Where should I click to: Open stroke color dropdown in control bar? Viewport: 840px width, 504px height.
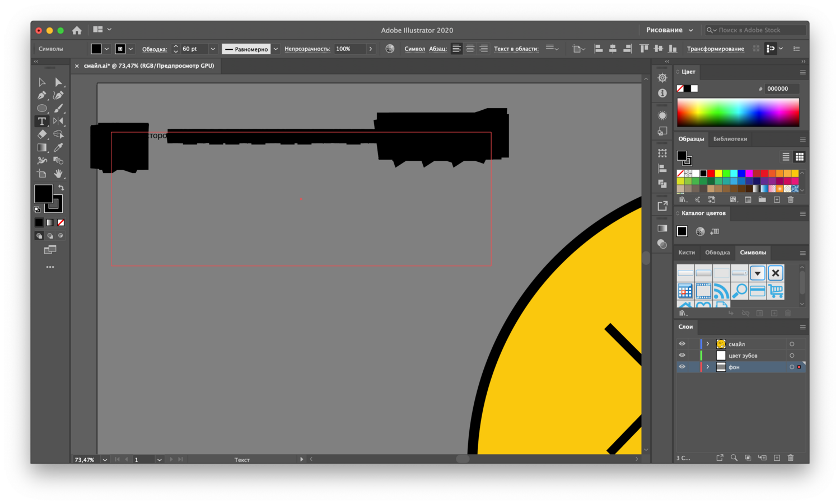(130, 49)
